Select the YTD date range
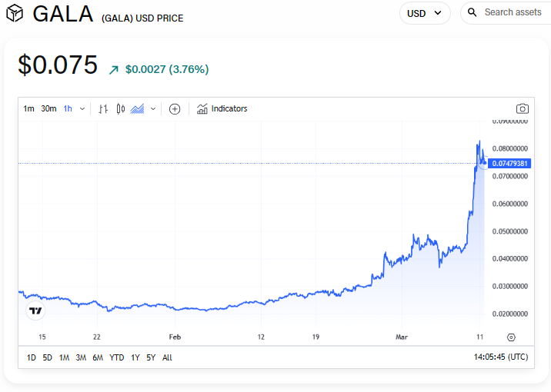 point(117,357)
